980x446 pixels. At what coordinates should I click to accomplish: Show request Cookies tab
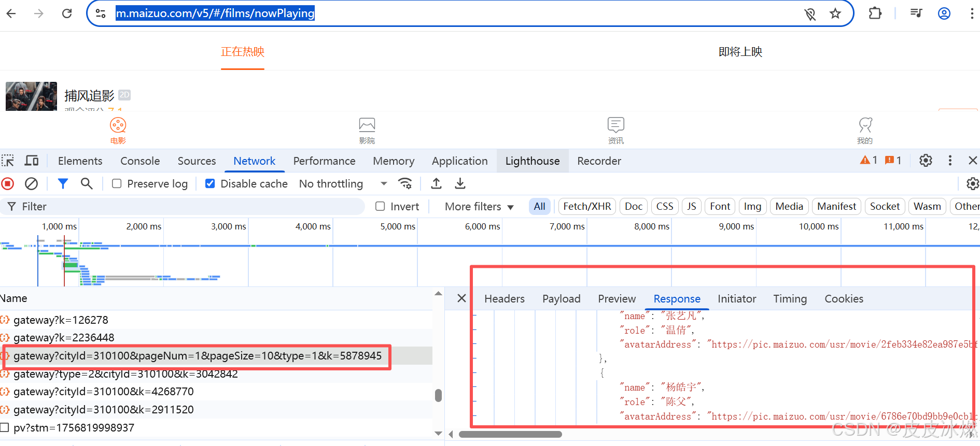tap(844, 299)
